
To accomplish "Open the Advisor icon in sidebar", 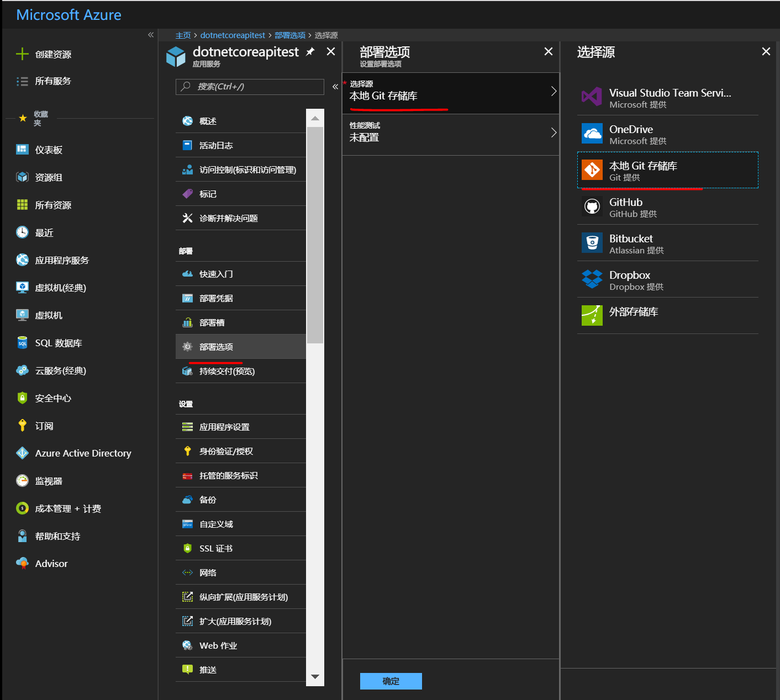I will (x=22, y=564).
